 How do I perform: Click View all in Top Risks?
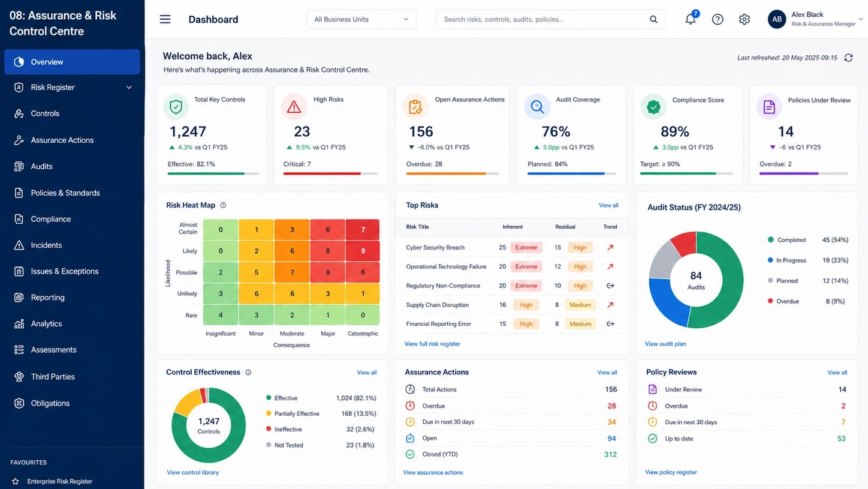tap(608, 205)
